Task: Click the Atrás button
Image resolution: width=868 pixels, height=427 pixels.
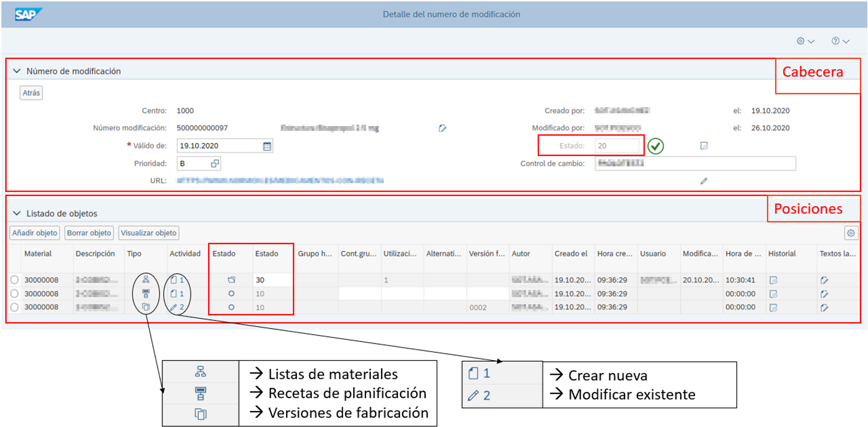Action: (x=31, y=93)
